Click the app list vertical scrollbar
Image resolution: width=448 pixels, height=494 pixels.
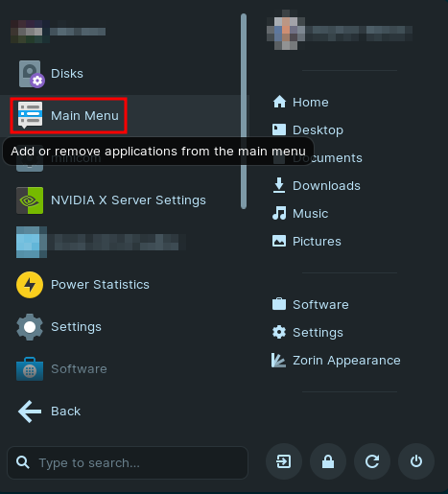(244, 111)
